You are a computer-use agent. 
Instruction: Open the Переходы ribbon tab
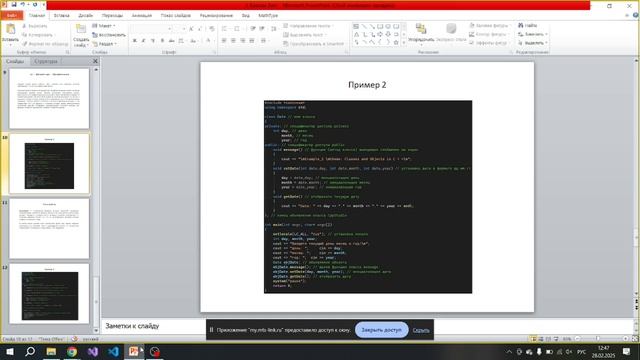pyautogui.click(x=112, y=16)
